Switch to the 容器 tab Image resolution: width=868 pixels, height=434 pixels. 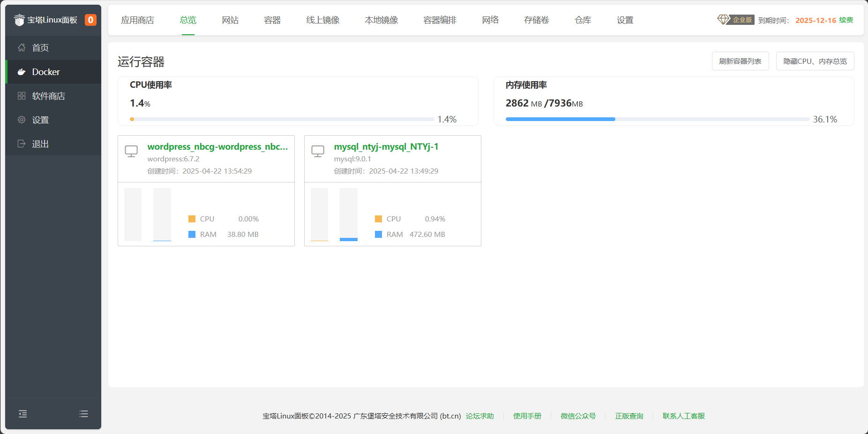coord(272,20)
